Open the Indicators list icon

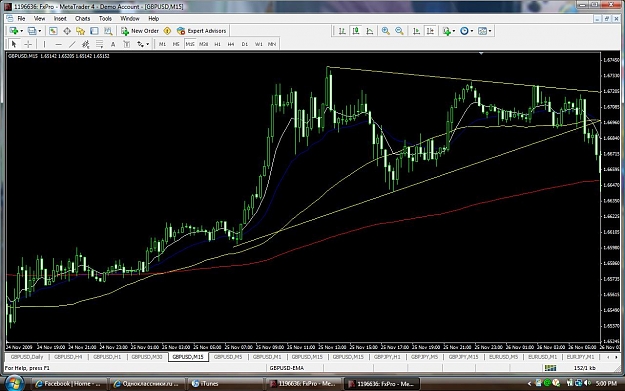446,31
